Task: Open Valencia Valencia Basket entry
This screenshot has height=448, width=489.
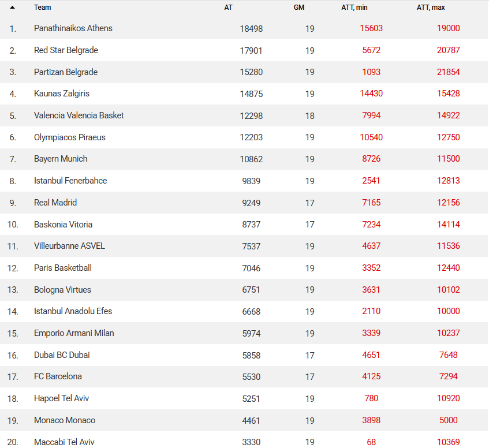Action: tap(79, 115)
